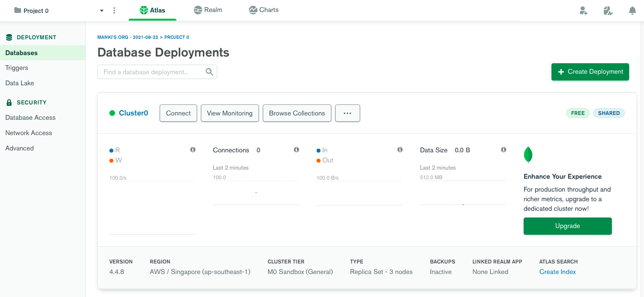Click the Connect button

[x=178, y=113]
